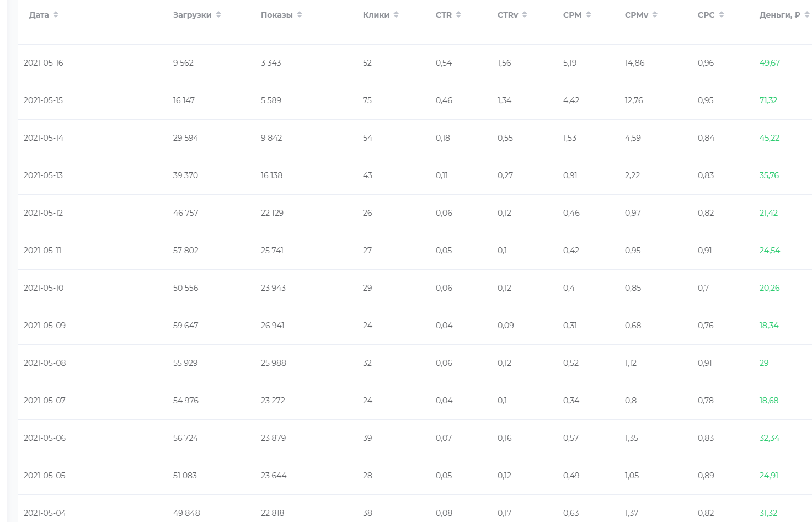The height and width of the screenshot is (522, 812).
Task: Click the Загрузки header text
Action: pyautogui.click(x=193, y=15)
